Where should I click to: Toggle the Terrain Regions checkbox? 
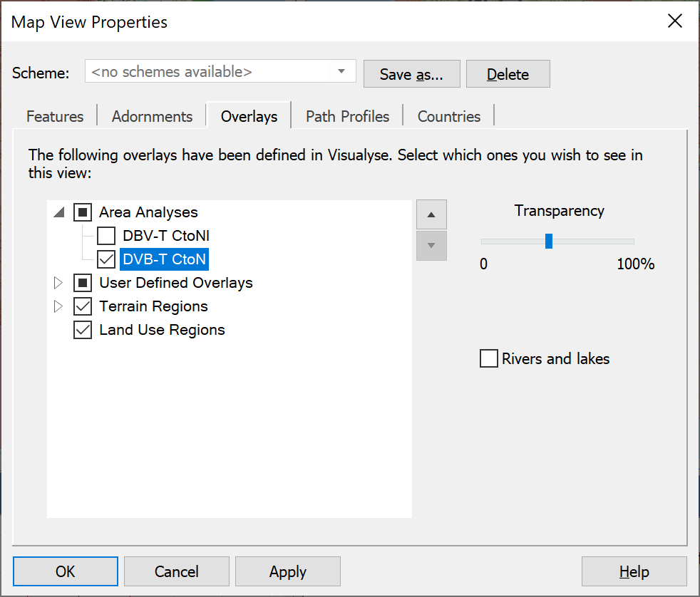(x=83, y=306)
